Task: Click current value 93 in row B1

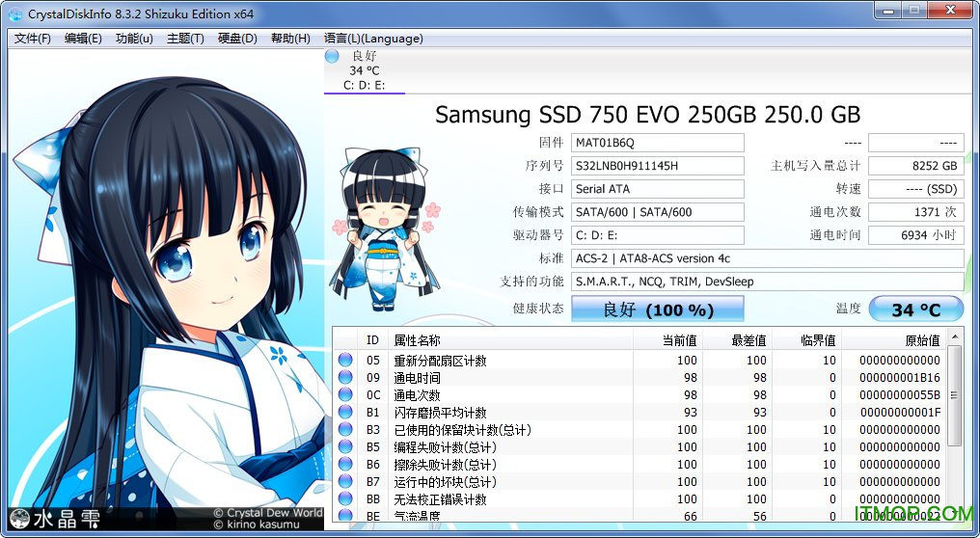Action: (x=690, y=413)
